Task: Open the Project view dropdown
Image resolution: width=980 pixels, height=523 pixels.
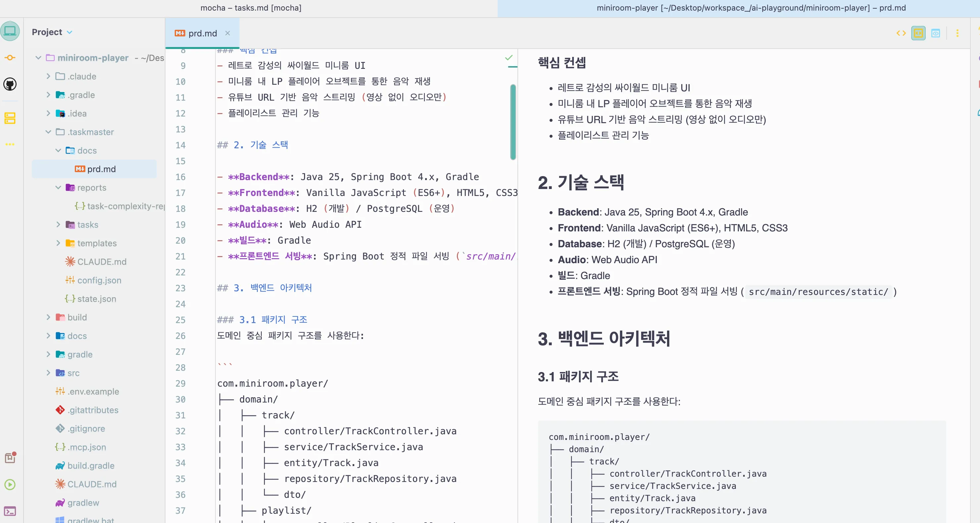Action: point(52,32)
